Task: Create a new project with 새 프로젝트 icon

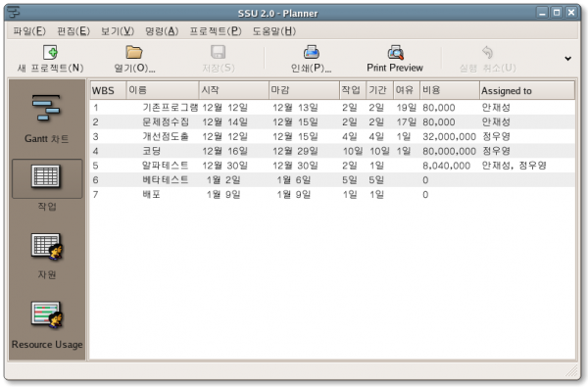Action: pos(50,52)
